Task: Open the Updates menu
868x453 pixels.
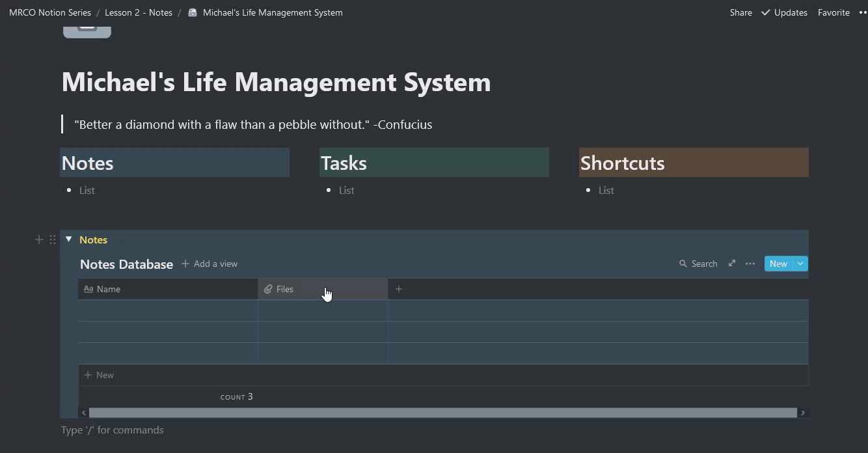Action: click(784, 12)
